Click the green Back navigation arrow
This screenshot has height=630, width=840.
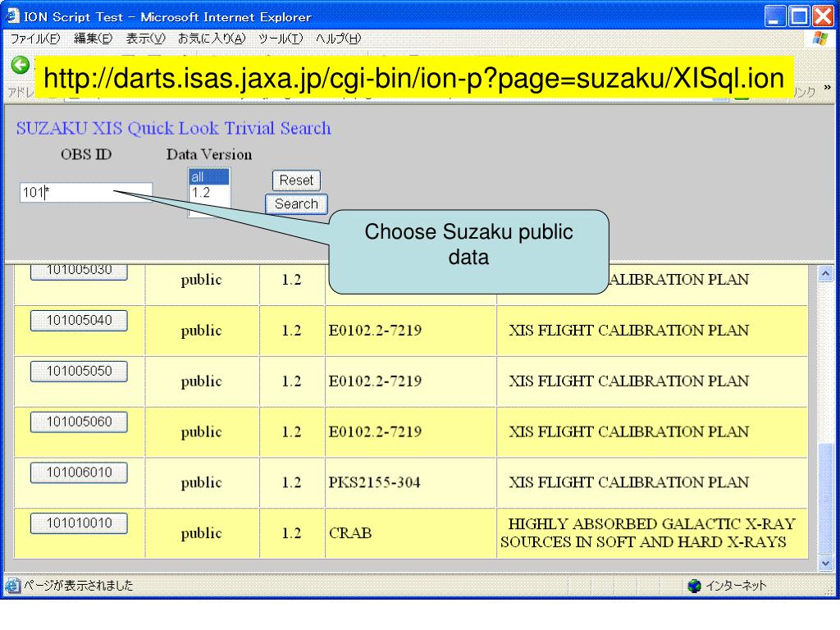(x=21, y=65)
